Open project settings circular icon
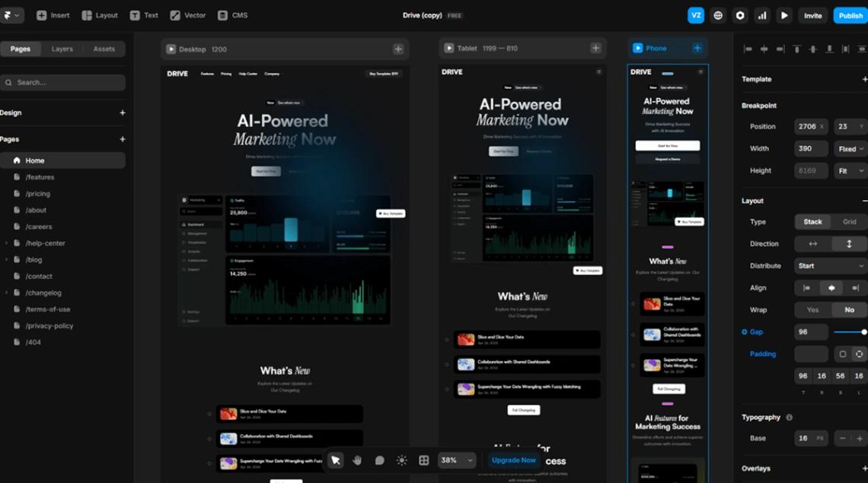This screenshot has width=868, height=483. point(740,15)
